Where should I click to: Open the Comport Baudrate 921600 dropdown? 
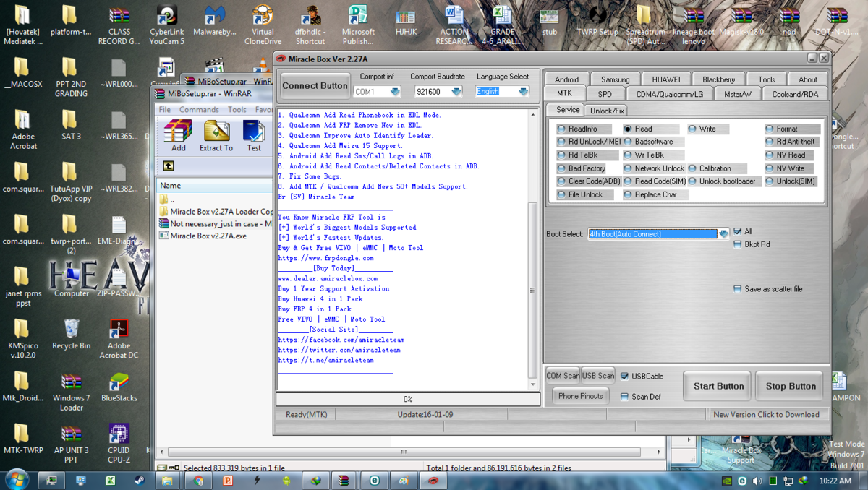pos(456,92)
